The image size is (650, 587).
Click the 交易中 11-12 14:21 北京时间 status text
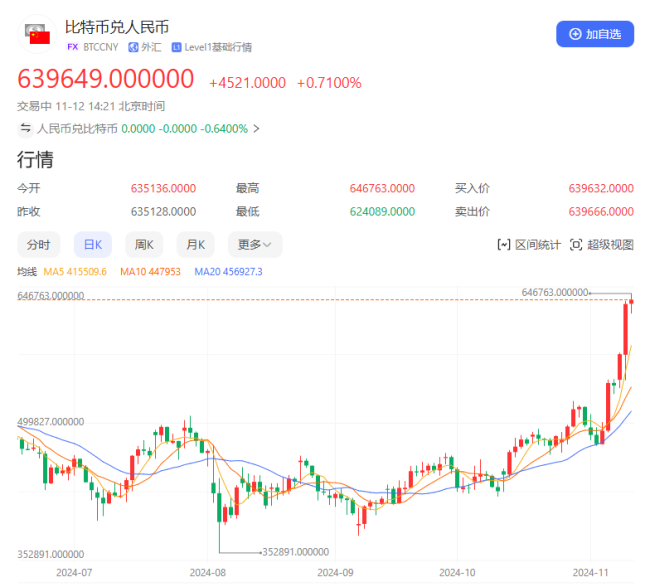(91, 106)
